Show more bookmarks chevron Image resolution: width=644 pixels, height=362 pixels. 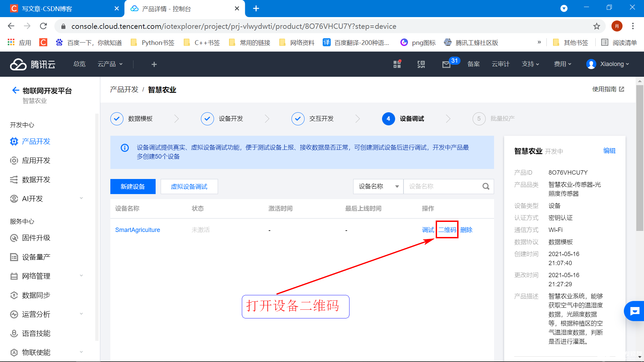click(539, 42)
